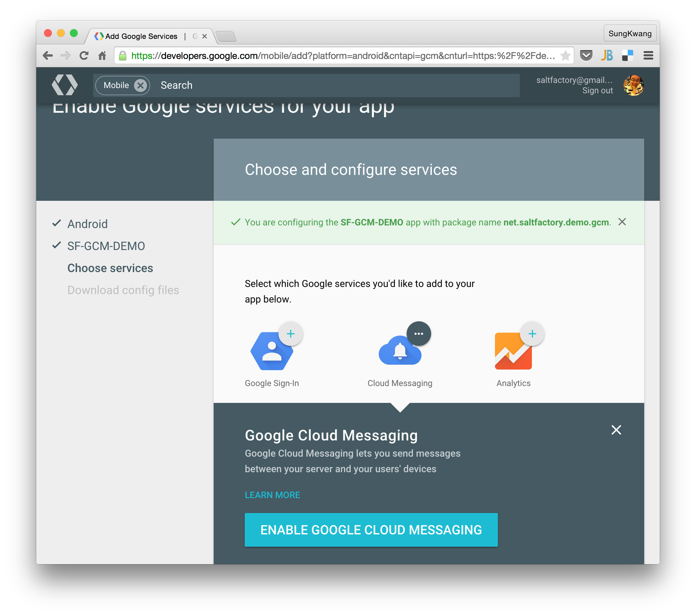696x616 pixels.
Task: Select Choose services step
Action: coord(110,268)
